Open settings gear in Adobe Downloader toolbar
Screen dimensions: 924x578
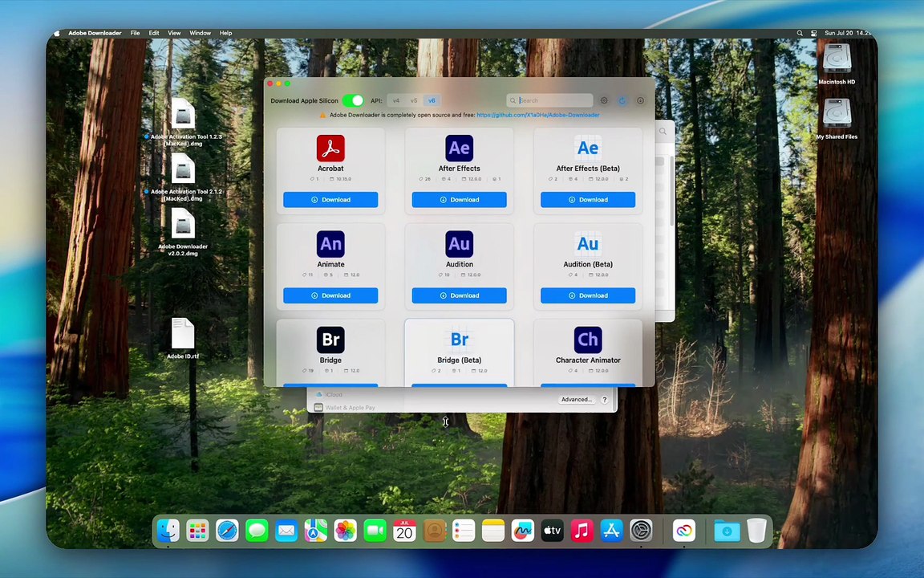click(604, 100)
